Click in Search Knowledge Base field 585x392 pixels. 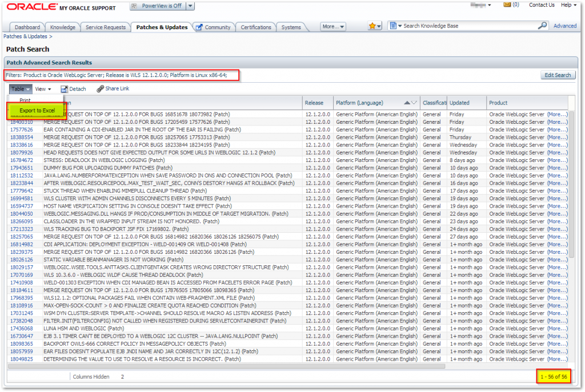468,26
